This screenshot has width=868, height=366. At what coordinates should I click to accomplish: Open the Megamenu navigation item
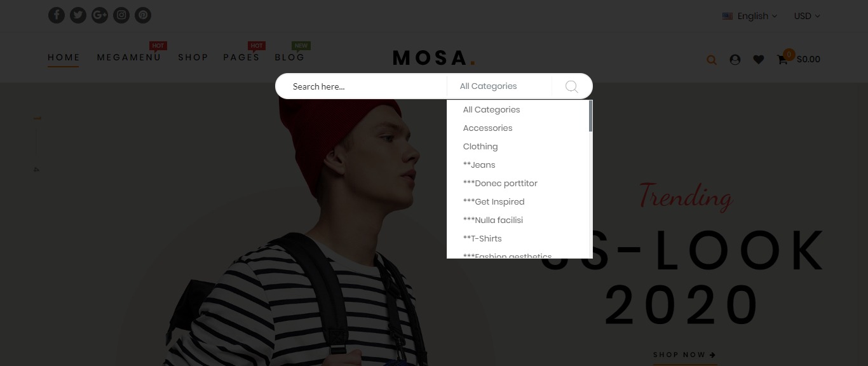tap(129, 57)
